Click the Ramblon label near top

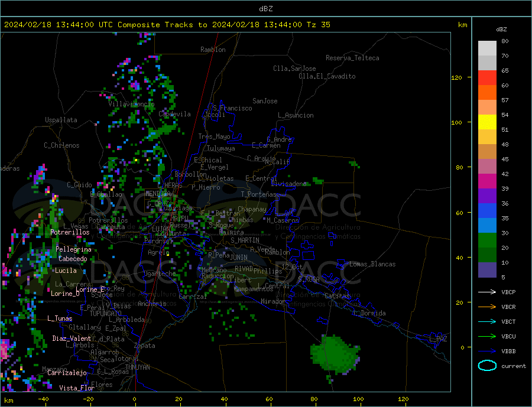pyautogui.click(x=213, y=50)
